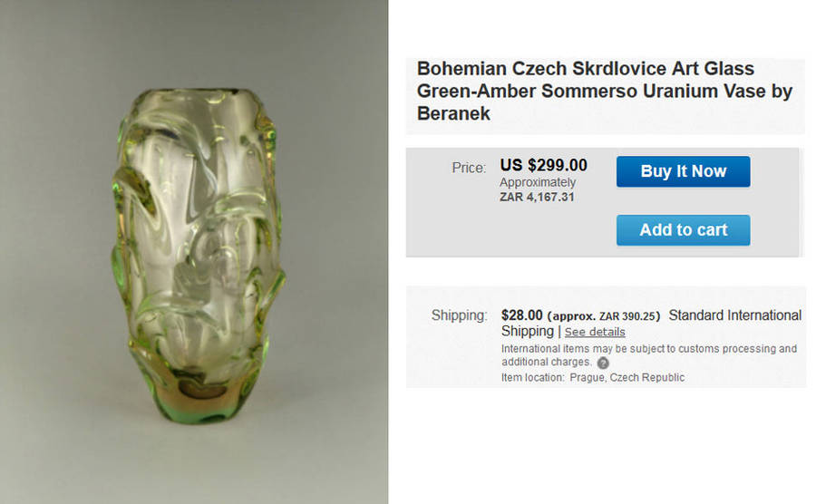Add the vase to cart
Image resolution: width=816 pixels, height=504 pixels.
click(683, 230)
